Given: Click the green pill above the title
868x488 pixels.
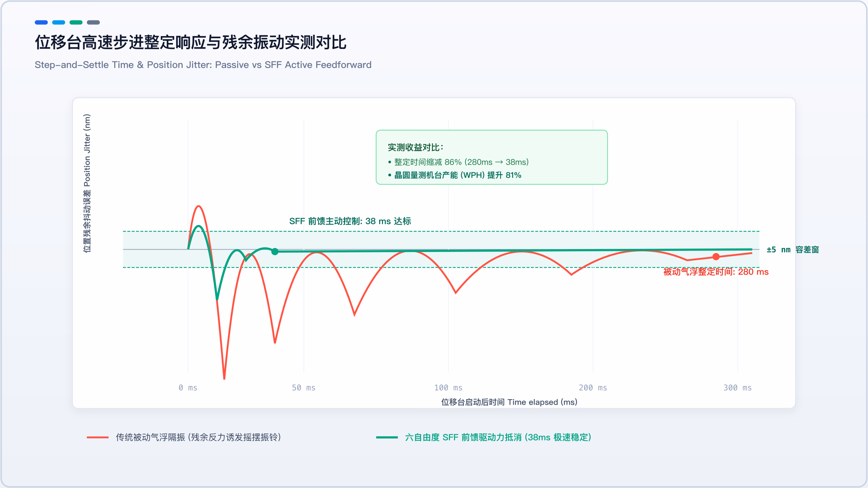Looking at the screenshot, I should [76, 23].
